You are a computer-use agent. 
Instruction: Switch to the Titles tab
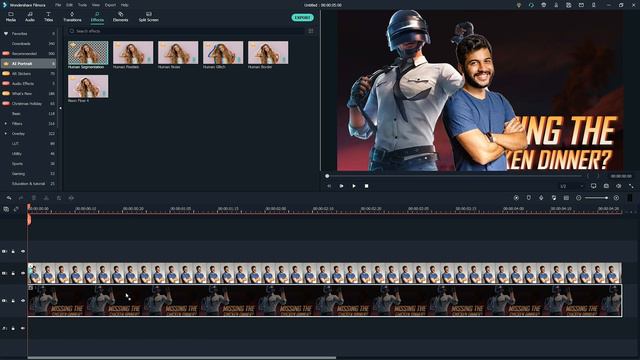[x=48, y=17]
